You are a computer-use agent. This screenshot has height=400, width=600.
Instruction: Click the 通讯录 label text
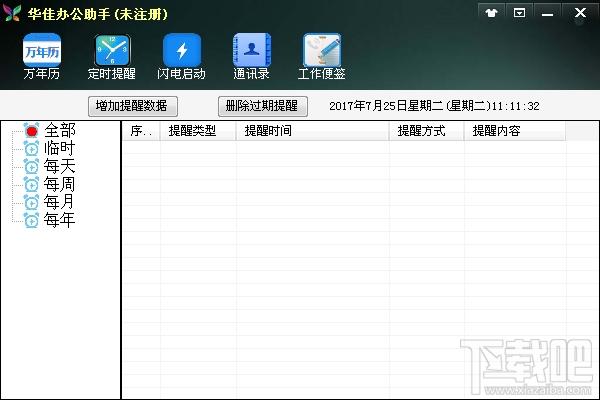[x=251, y=74]
